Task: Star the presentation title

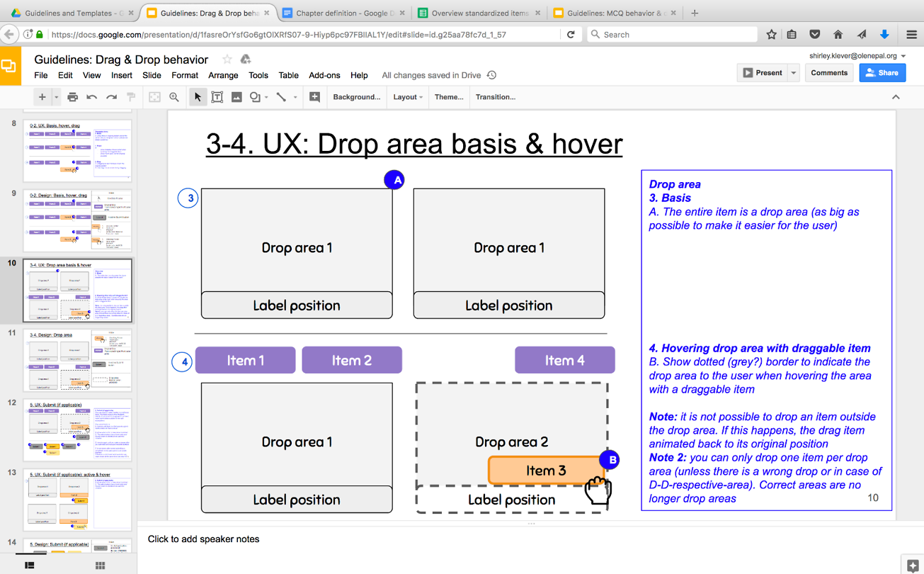Action: 227,60
